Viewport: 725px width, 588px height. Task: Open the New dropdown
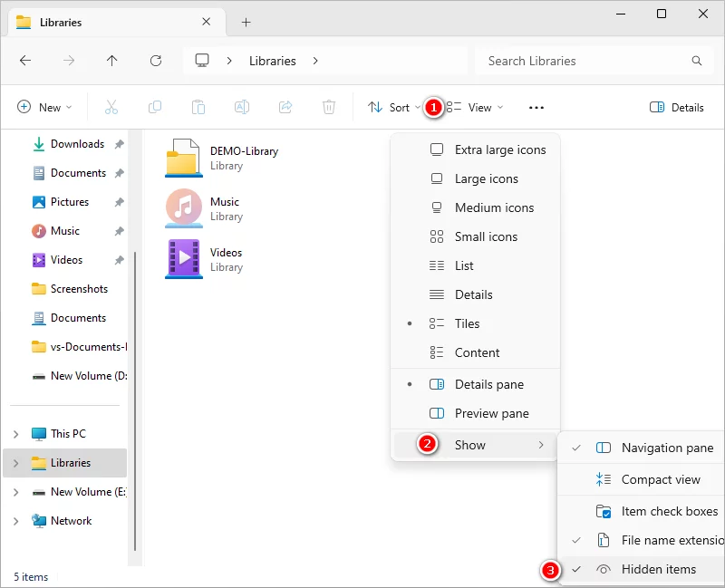click(x=44, y=107)
